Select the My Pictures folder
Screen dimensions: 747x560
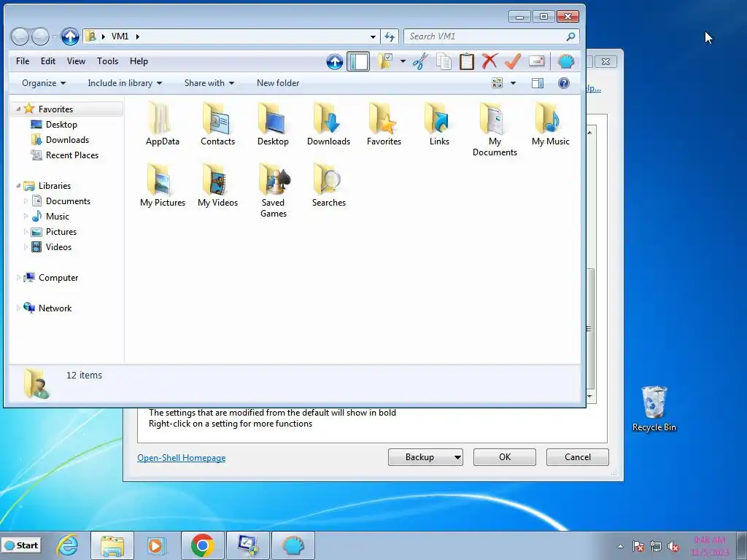[x=163, y=184]
